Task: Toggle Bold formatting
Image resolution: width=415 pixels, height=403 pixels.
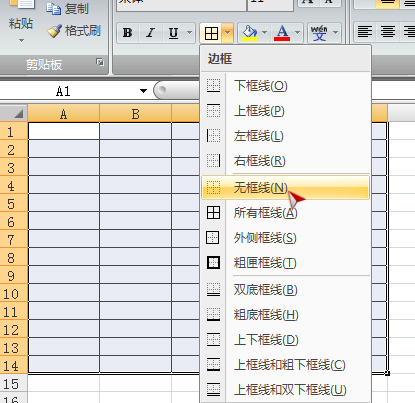Action: click(x=128, y=33)
